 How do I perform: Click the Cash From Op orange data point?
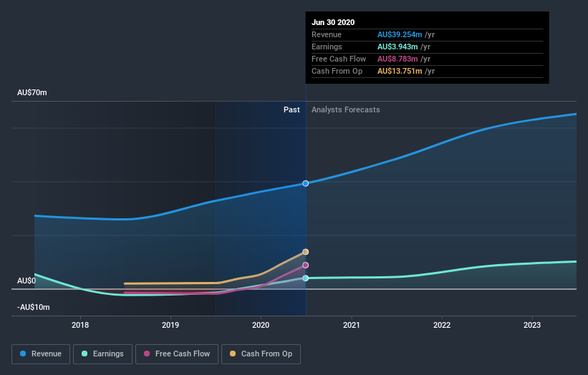point(306,252)
